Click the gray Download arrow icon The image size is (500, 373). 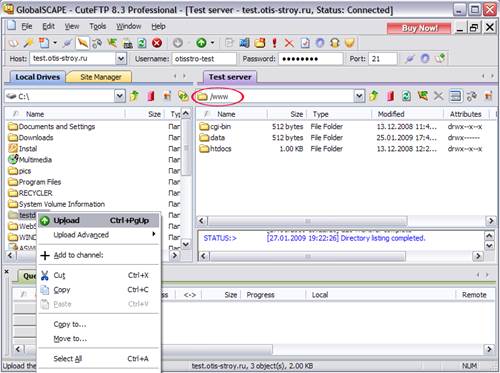(x=178, y=43)
